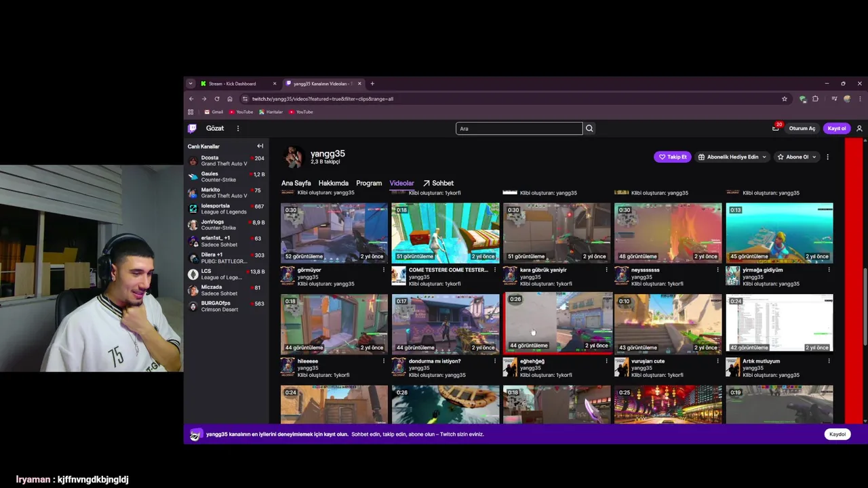Open options for the hileeeee clip
This screenshot has height=488, width=868.
point(383,361)
